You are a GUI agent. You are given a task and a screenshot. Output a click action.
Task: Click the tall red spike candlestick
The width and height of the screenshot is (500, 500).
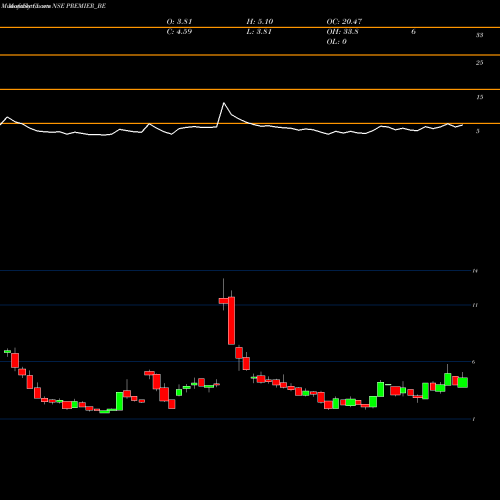tap(231, 320)
